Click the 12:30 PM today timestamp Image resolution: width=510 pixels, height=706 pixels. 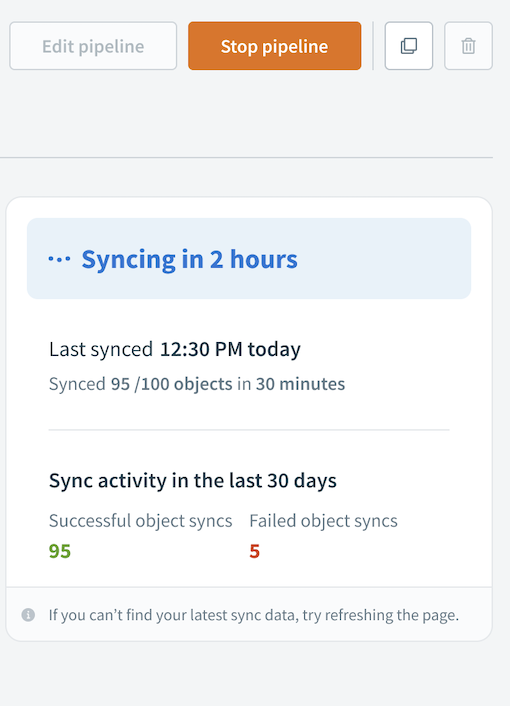coord(230,349)
